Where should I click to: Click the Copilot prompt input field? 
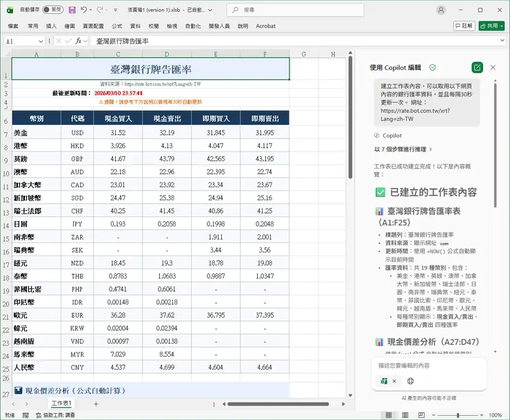429,366
